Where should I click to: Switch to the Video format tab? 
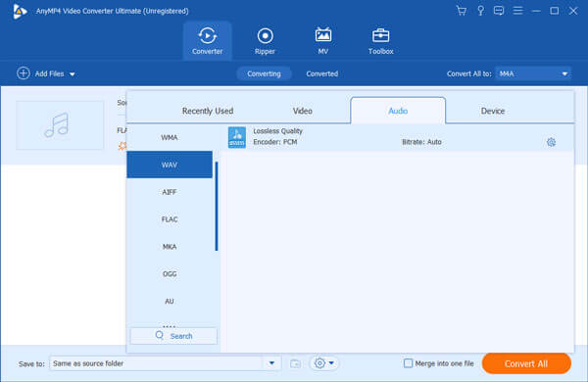[302, 111]
